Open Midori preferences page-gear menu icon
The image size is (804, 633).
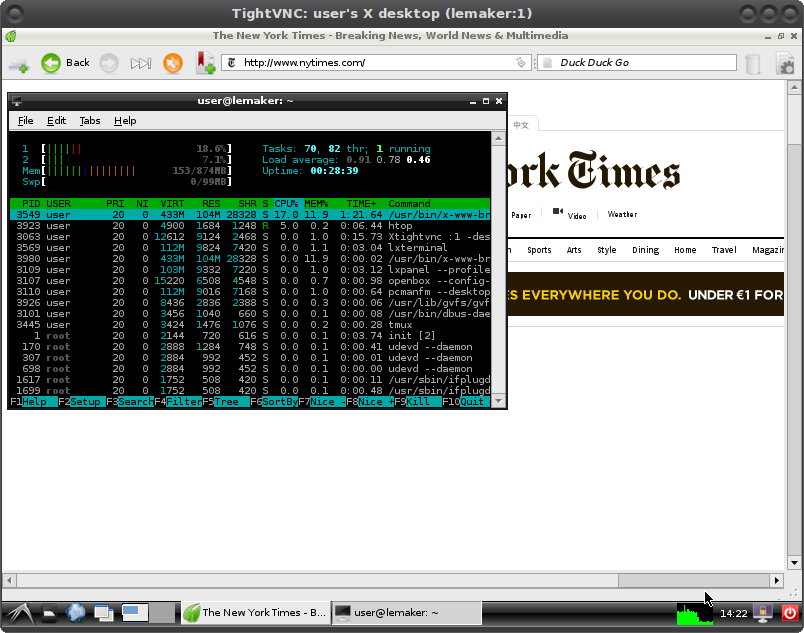[785, 64]
